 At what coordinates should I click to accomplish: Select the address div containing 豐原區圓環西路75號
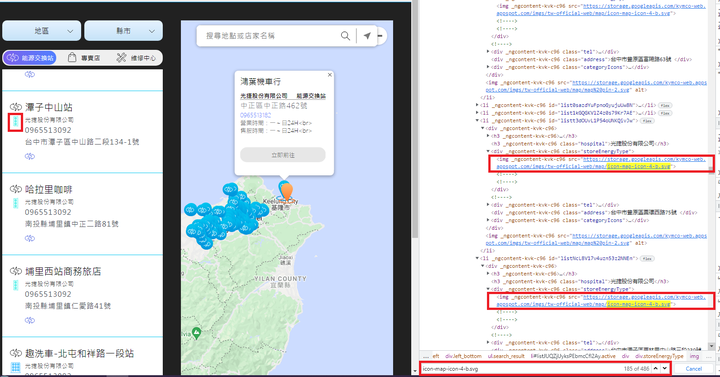point(594,213)
